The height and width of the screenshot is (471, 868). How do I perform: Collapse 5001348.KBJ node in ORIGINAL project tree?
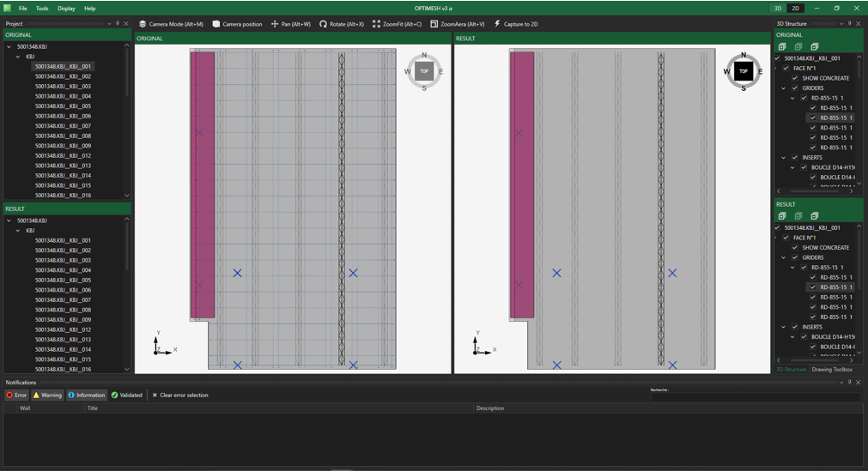(x=9, y=47)
